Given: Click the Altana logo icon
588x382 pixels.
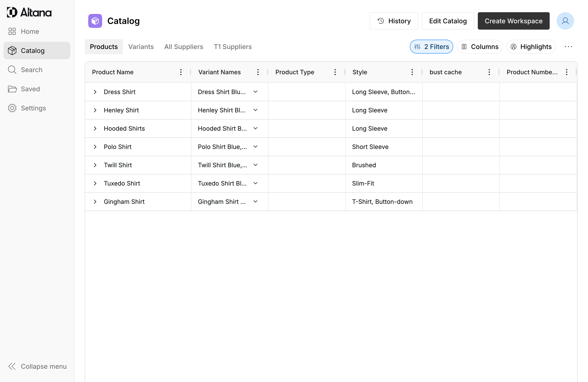Looking at the screenshot, I should (12, 12).
